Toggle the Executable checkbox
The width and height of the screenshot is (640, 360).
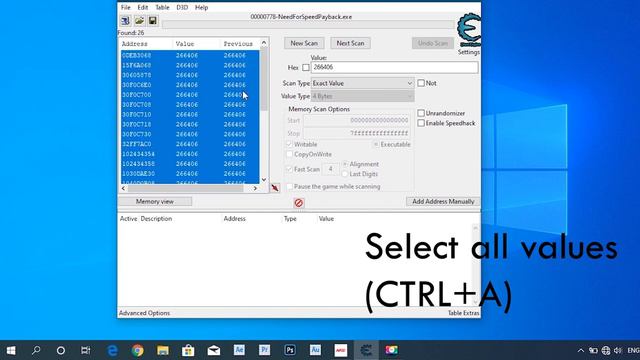(376, 144)
